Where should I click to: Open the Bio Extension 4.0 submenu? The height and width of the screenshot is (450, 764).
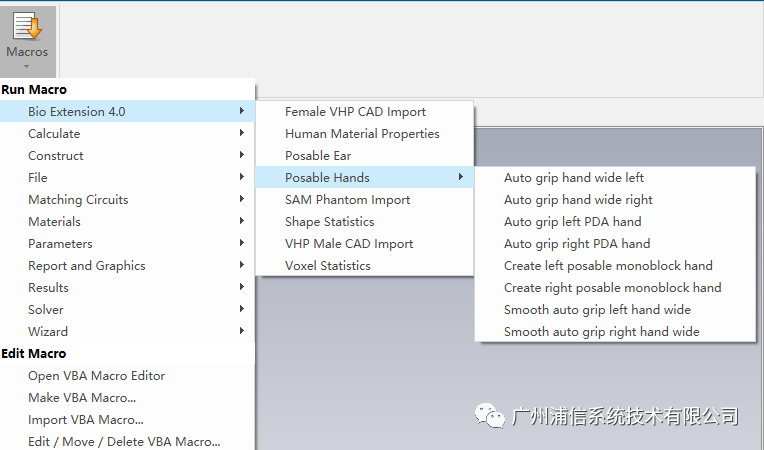127,111
